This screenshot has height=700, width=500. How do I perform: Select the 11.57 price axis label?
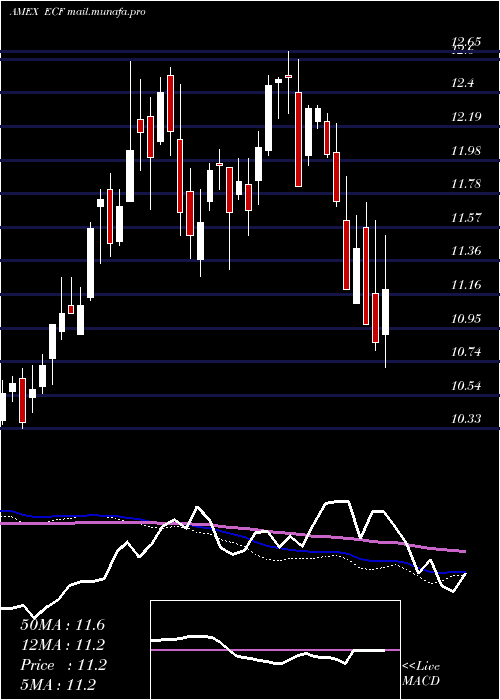point(466,217)
